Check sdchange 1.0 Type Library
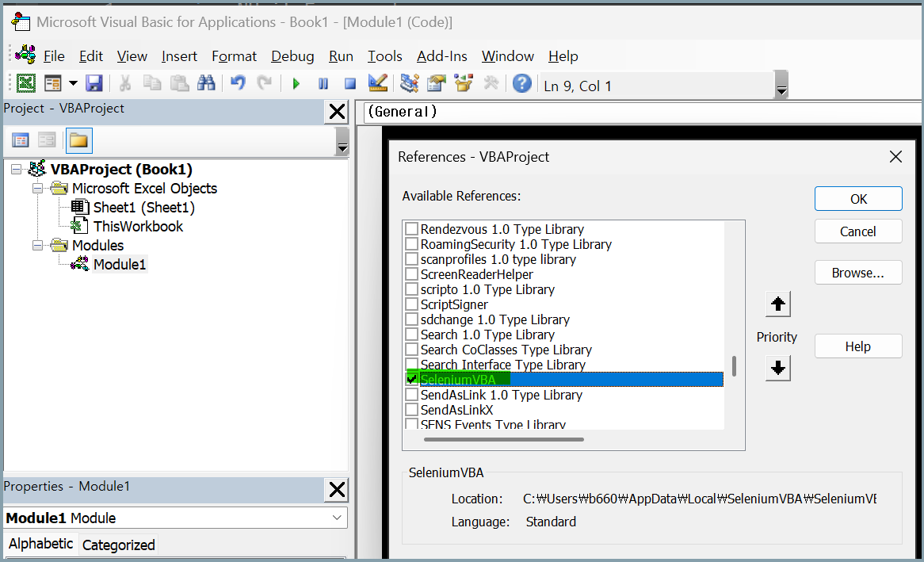 coord(412,319)
